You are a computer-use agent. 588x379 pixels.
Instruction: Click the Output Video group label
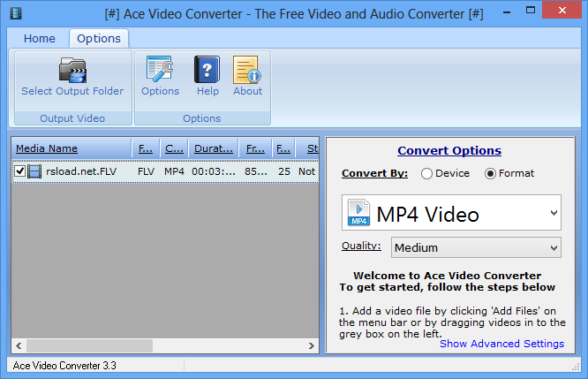[x=72, y=118]
